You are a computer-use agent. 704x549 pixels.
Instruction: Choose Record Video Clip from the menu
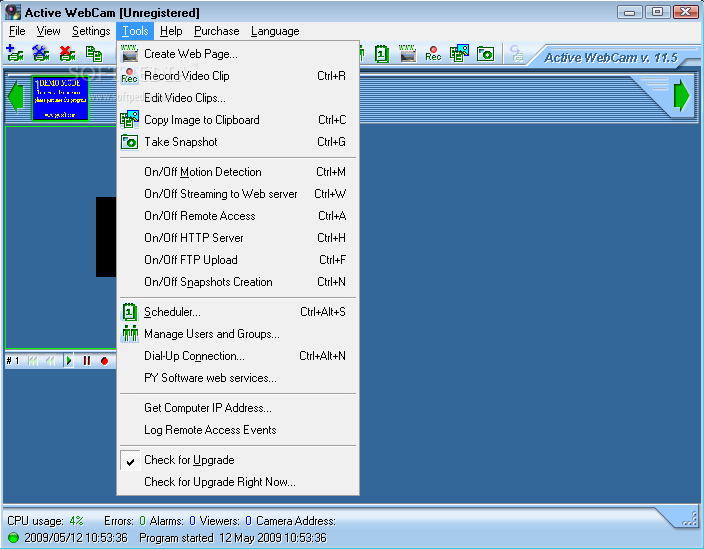click(238, 76)
